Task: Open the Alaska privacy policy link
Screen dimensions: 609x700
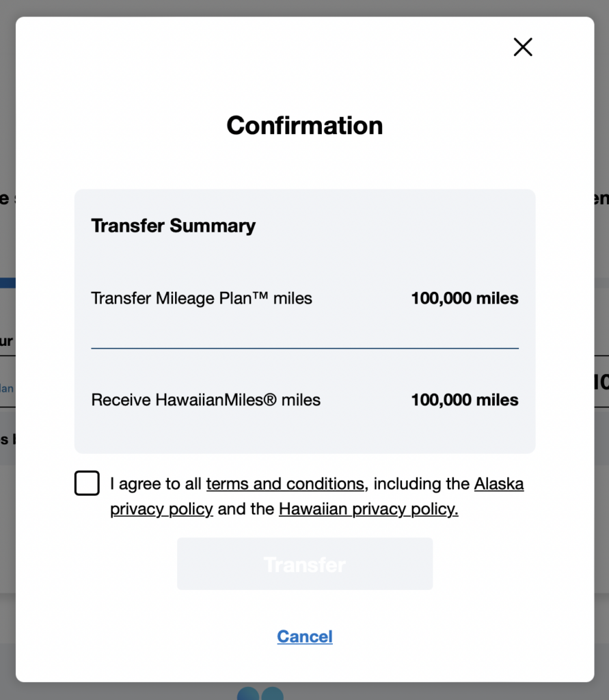Action: pyautogui.click(x=499, y=484)
